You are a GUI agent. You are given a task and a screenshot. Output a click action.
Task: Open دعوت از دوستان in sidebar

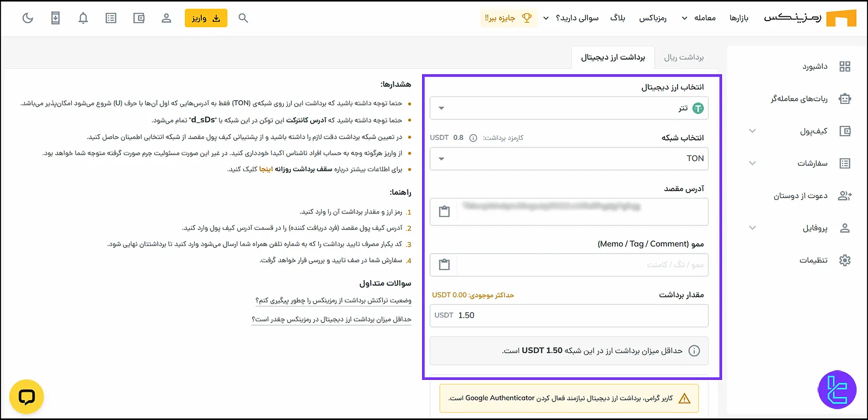click(800, 196)
